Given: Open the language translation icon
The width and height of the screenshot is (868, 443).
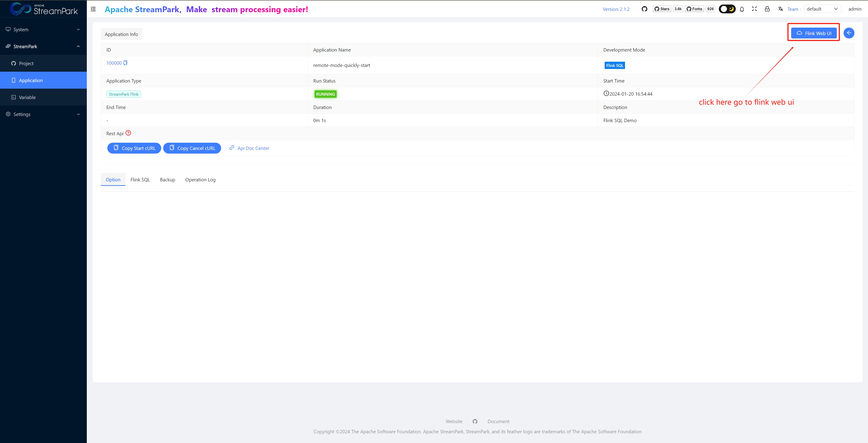Looking at the screenshot, I should 780,9.
